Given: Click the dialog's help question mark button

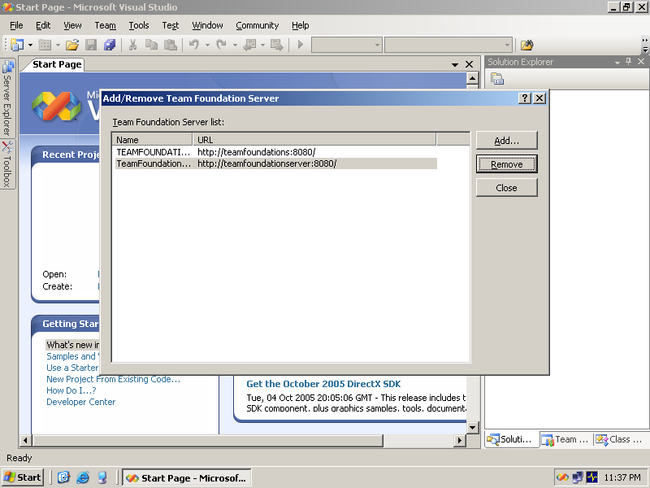Looking at the screenshot, I should [x=525, y=98].
